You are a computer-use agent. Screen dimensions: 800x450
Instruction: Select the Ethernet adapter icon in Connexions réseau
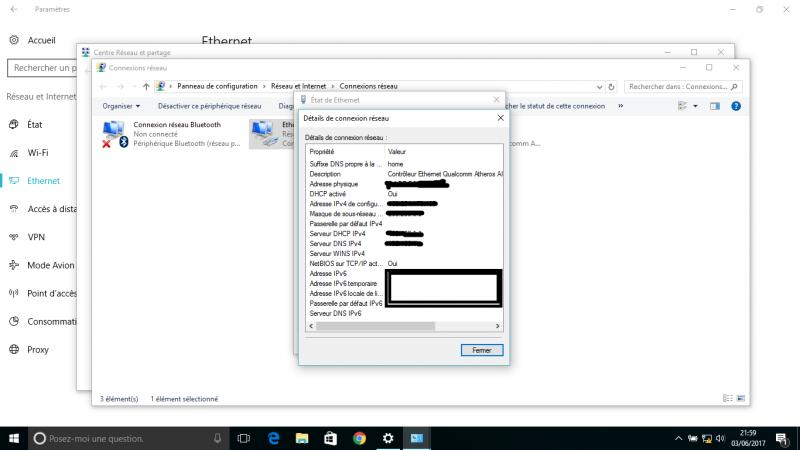[x=264, y=134]
